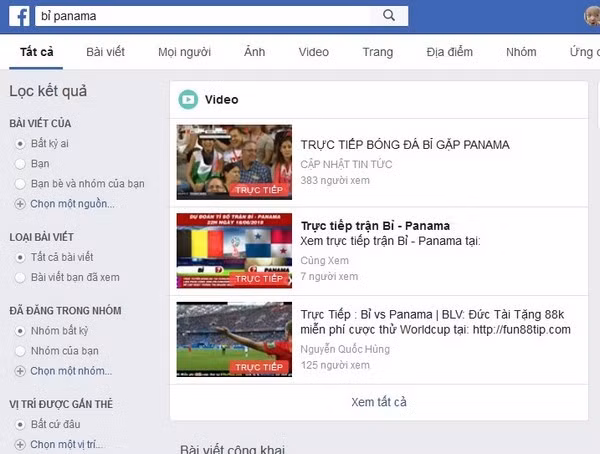Screen dimensions: 600x454
Task: Click the BÀI VIẾT CỦA heading
Action: click(40, 123)
